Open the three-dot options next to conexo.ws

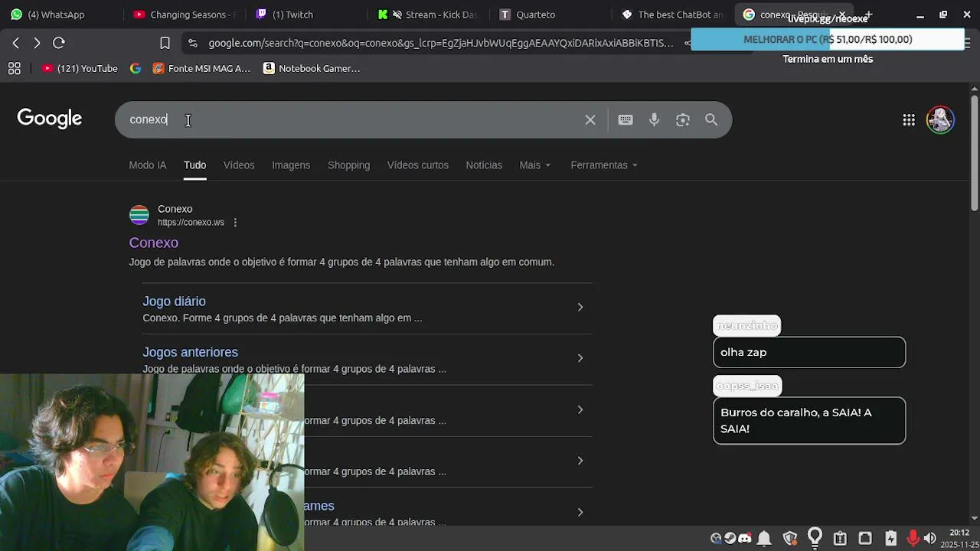coord(235,223)
